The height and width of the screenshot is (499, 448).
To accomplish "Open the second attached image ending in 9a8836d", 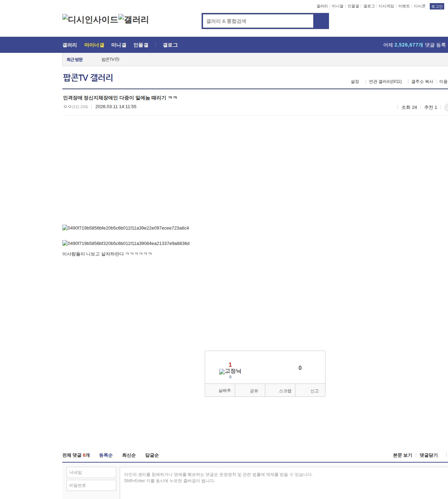I will (x=126, y=243).
